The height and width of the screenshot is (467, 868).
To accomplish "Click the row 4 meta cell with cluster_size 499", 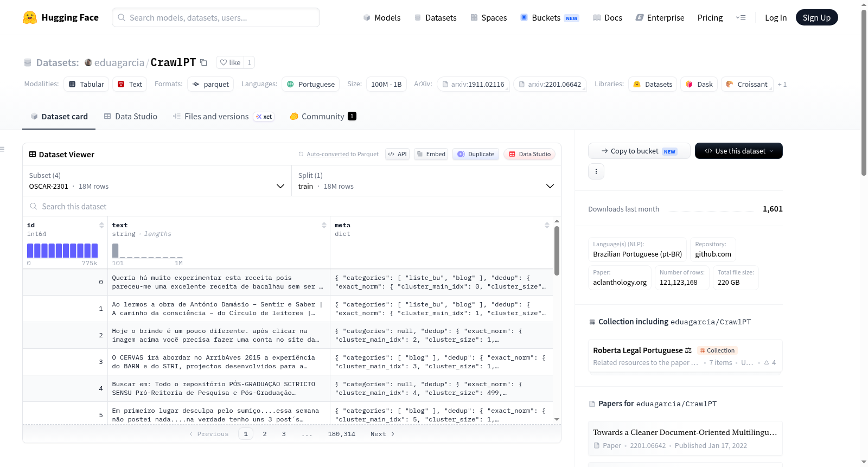I will [442, 388].
